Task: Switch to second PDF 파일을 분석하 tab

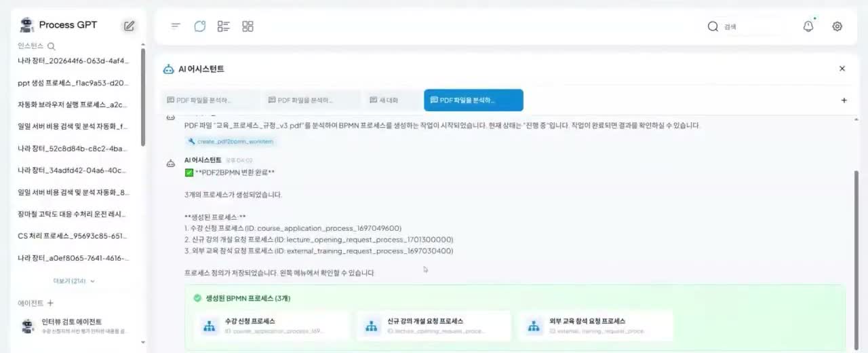Action: [313, 100]
